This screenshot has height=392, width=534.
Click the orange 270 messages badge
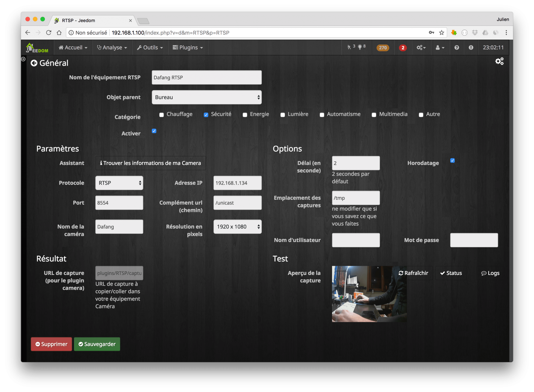tap(383, 48)
